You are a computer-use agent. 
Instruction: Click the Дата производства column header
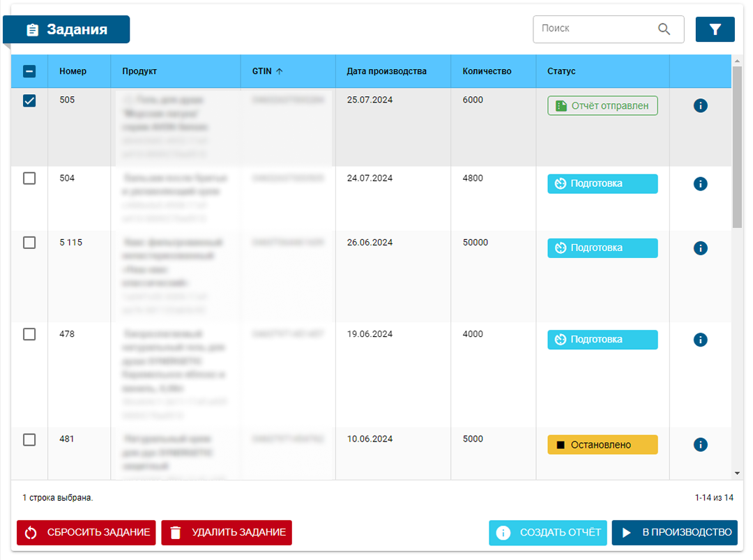point(386,70)
